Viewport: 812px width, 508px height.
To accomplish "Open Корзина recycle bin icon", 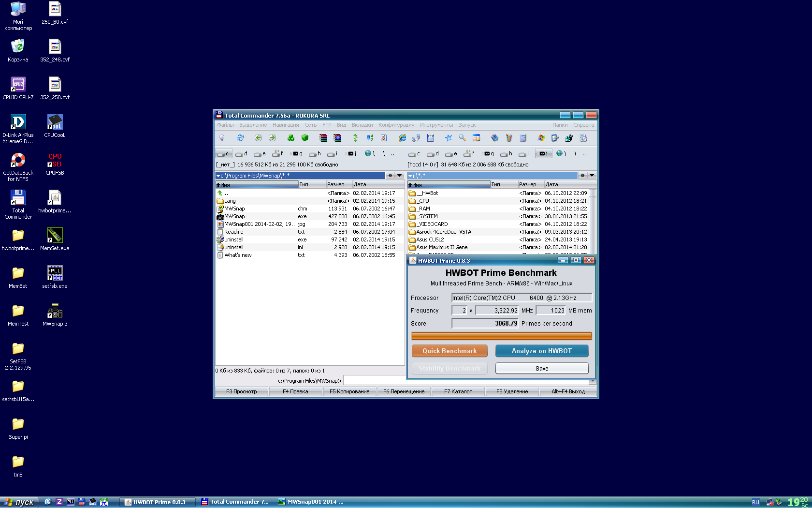I will [18, 50].
